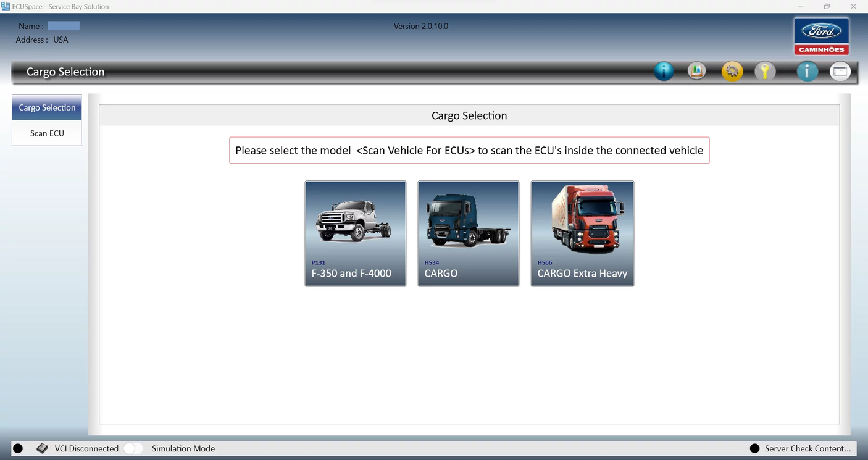This screenshot has width=868, height=460.
Task: Click the VCI Disconnected label
Action: [x=86, y=448]
